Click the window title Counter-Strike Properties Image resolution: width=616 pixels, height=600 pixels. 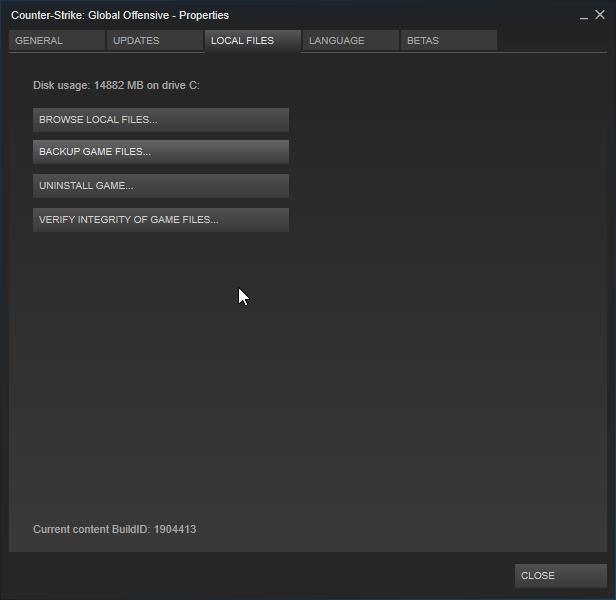pos(120,15)
